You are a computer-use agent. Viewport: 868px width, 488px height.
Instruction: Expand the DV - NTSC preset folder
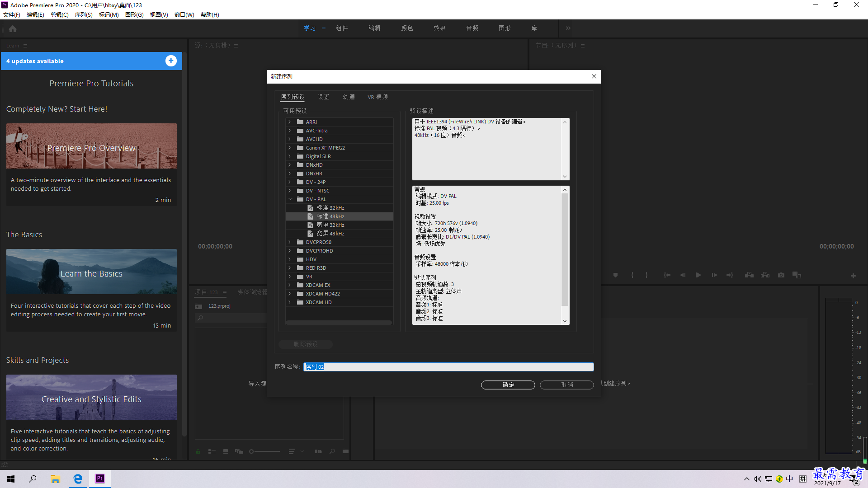point(290,191)
